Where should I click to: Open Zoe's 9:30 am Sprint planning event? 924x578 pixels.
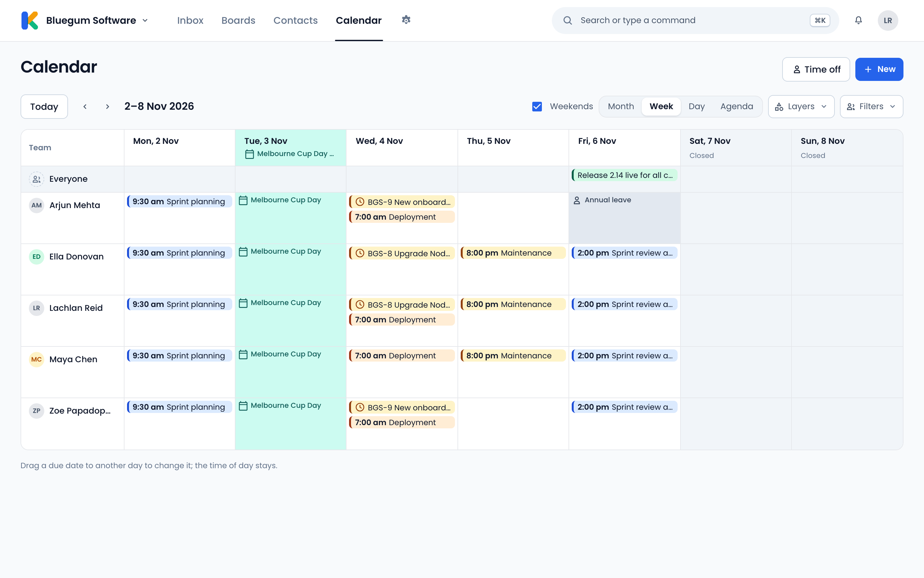coord(179,407)
